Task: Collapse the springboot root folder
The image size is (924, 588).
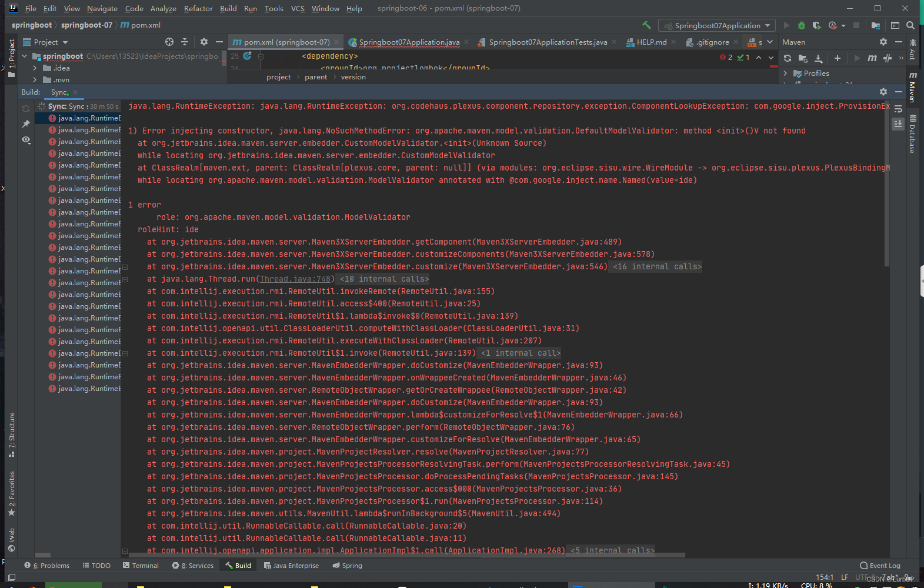Action: coord(25,56)
